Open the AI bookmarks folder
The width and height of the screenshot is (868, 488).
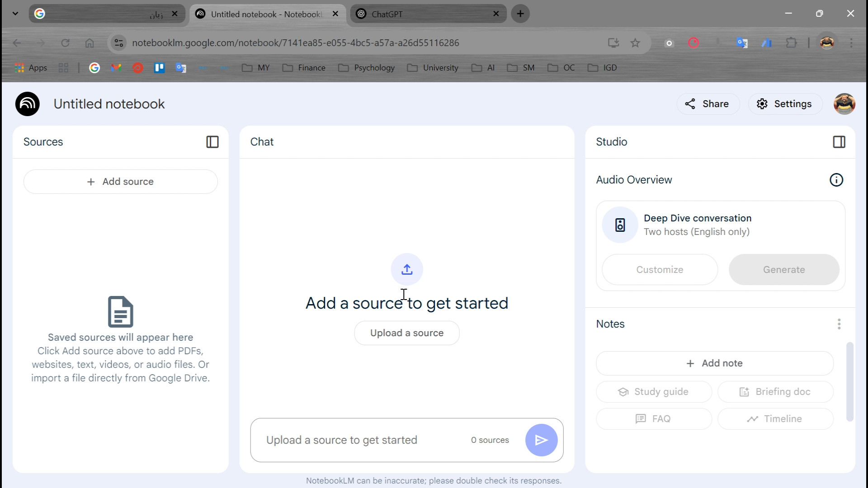pyautogui.click(x=483, y=68)
